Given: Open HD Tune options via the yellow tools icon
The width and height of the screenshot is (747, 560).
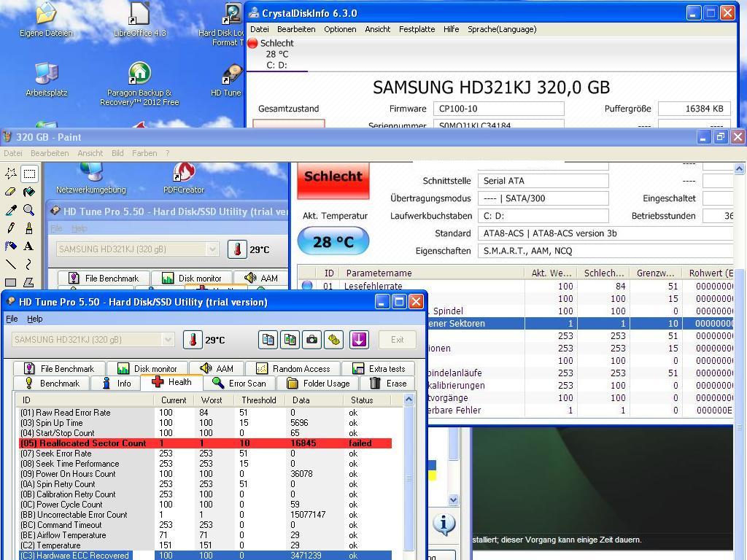Looking at the screenshot, I should pyautogui.click(x=334, y=340).
